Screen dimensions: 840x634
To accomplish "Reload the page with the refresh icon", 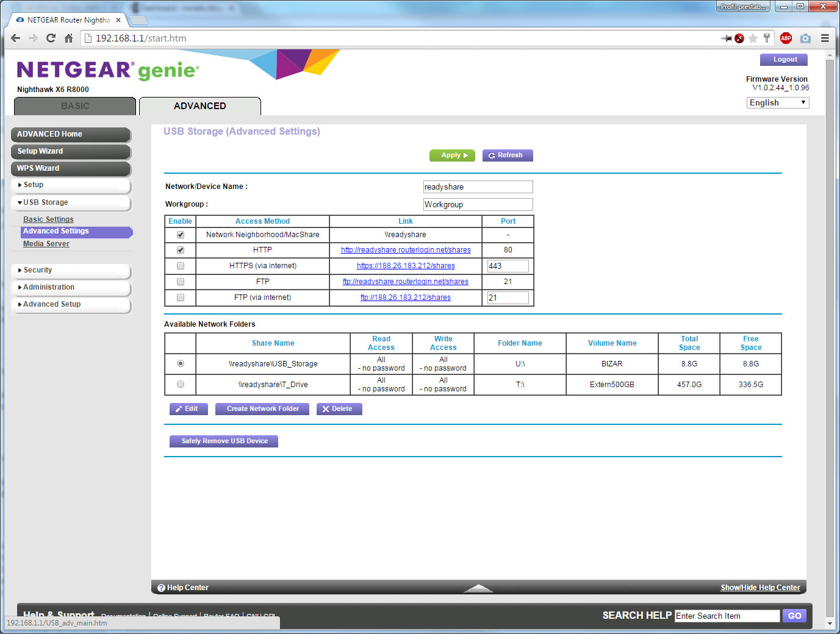I will tap(51, 38).
